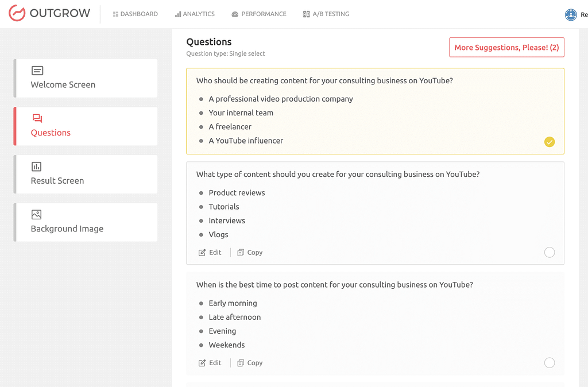Click the Background Image picture icon
The height and width of the screenshot is (387, 588).
tap(37, 215)
